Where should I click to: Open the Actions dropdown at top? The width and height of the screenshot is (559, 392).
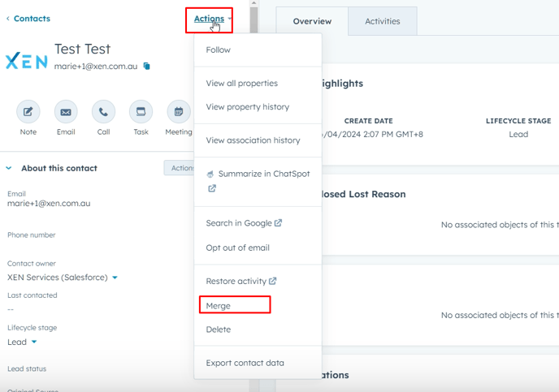[213, 19]
